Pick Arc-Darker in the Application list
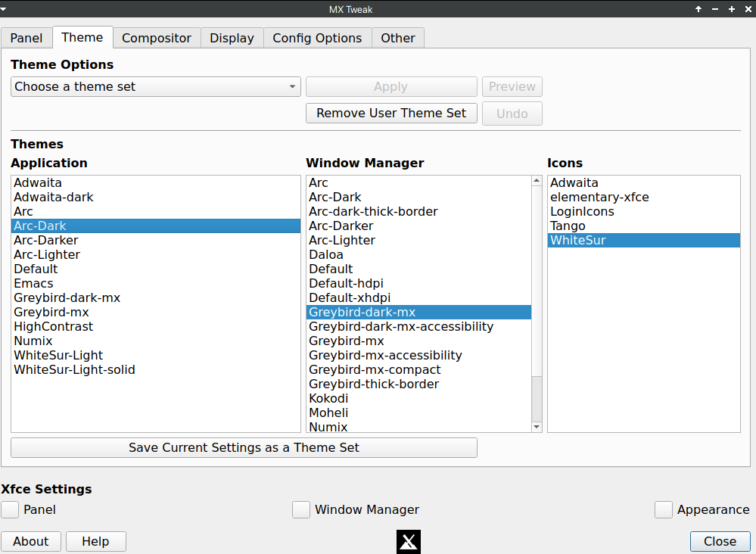 coord(156,240)
